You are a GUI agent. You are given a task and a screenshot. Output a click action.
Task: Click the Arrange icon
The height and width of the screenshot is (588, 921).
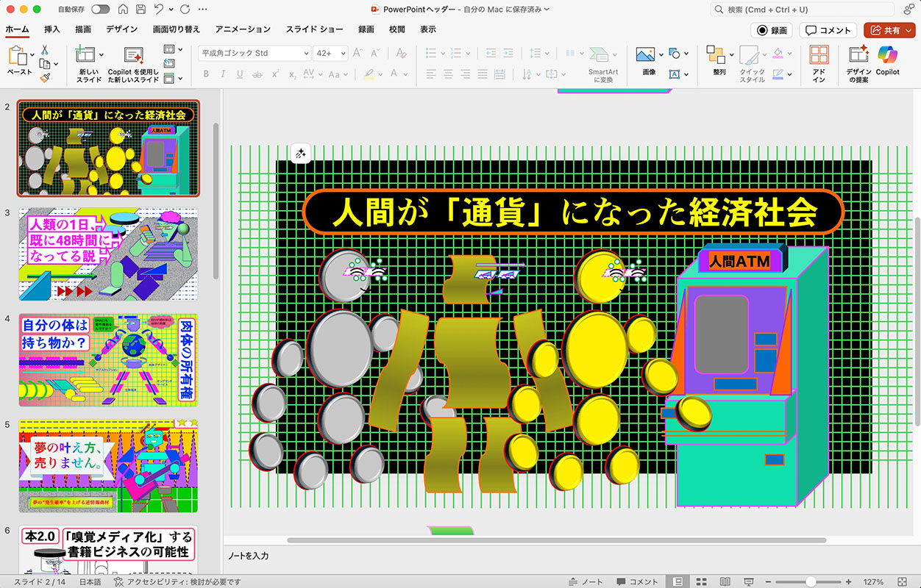pos(715,55)
